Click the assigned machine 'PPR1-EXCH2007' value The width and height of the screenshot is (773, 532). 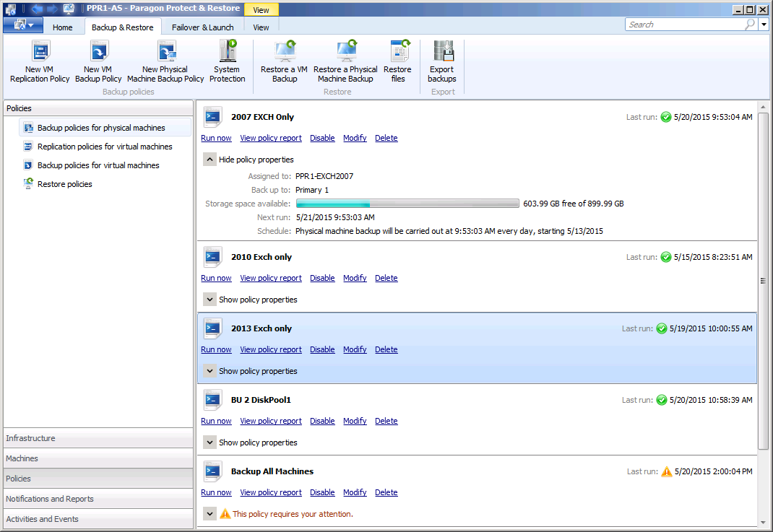coord(324,176)
